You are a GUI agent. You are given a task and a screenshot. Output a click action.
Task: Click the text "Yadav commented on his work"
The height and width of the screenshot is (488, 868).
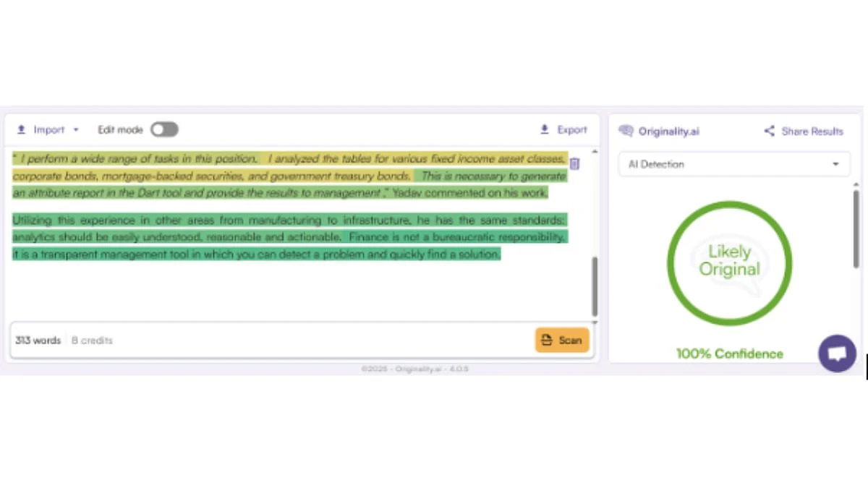coord(470,193)
